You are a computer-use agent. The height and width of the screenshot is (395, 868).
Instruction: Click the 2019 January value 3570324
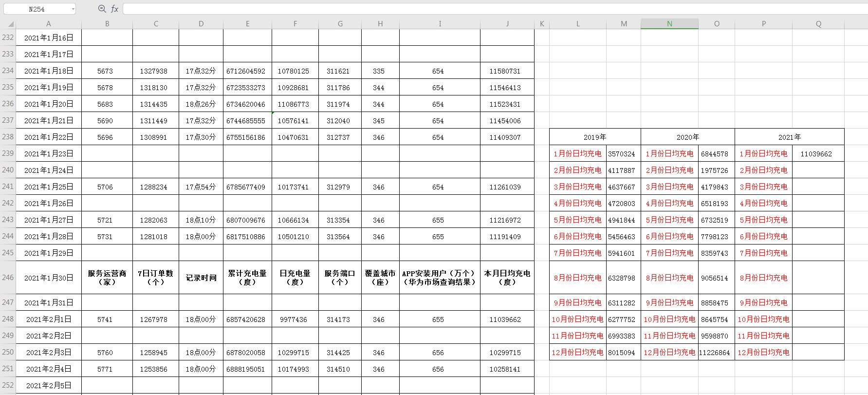(x=622, y=154)
